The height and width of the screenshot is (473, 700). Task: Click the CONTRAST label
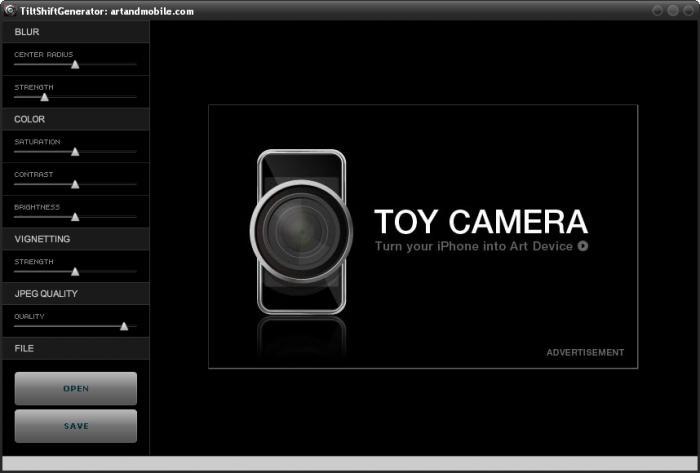coord(33,174)
